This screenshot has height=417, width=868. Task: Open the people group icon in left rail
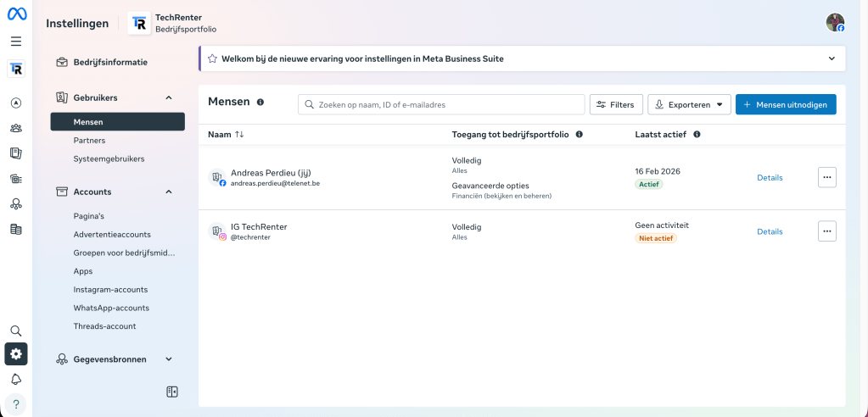pos(16,129)
